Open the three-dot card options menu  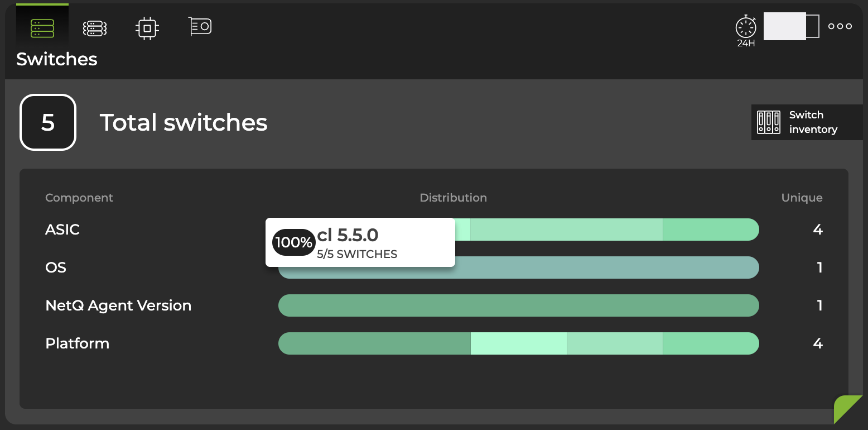pos(840,26)
